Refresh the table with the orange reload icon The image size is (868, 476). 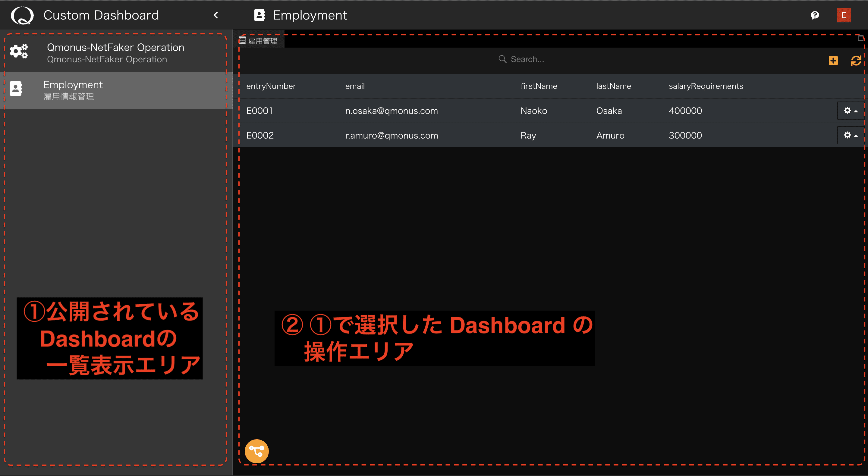pos(856,61)
